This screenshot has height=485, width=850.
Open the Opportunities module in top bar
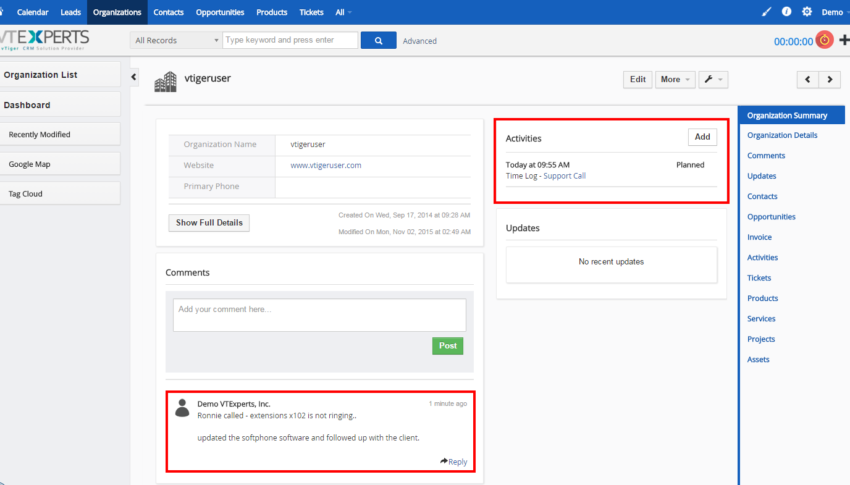click(x=220, y=12)
